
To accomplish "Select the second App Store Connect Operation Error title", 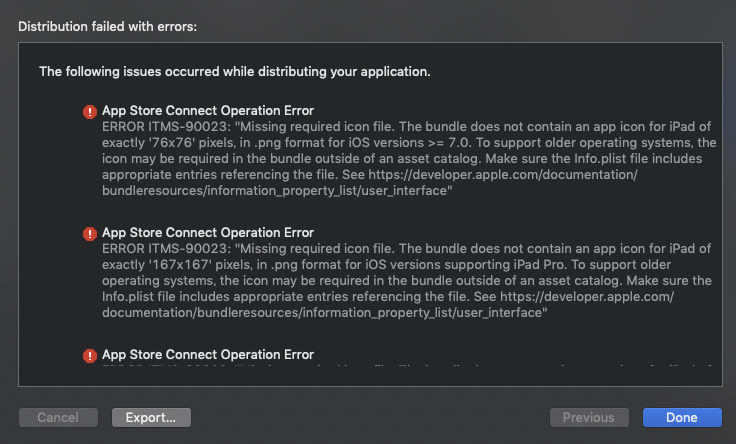I will click(x=208, y=233).
